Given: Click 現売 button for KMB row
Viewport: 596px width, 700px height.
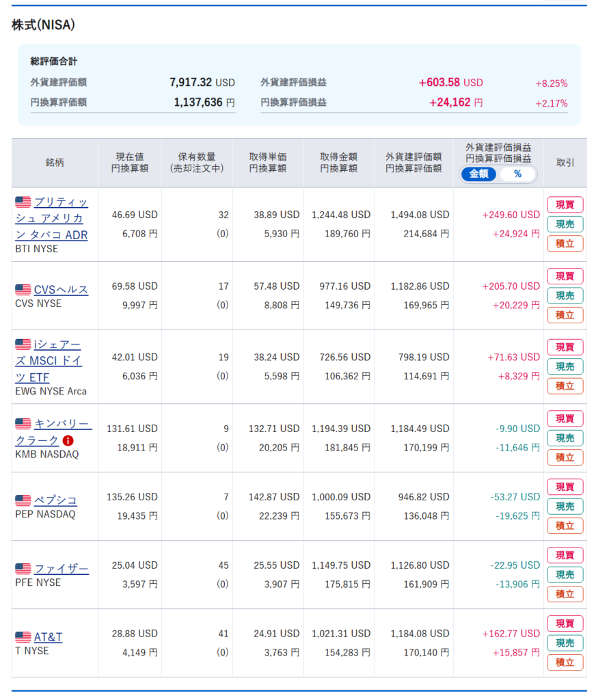Looking at the screenshot, I should [x=565, y=438].
